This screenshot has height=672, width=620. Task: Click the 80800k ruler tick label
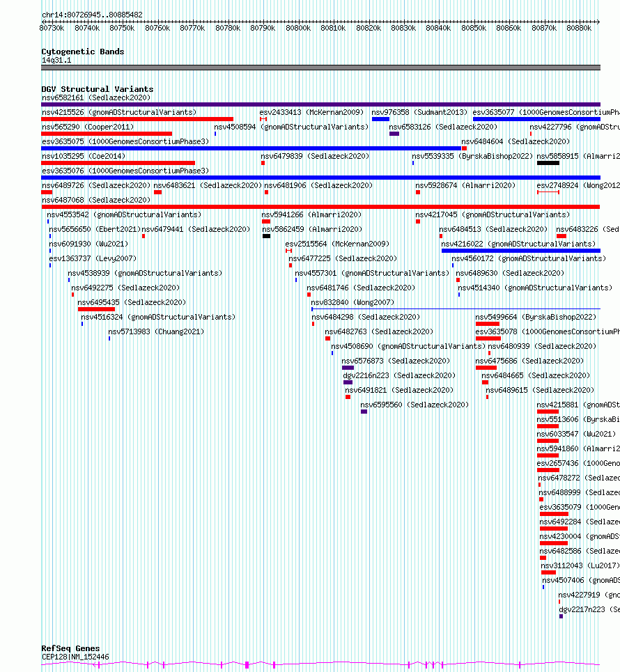298,28
